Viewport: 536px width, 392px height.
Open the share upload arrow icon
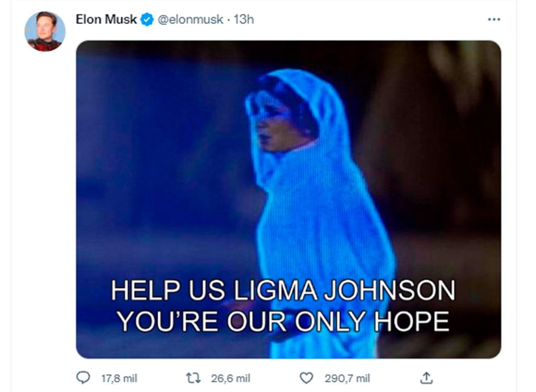pos(426,378)
